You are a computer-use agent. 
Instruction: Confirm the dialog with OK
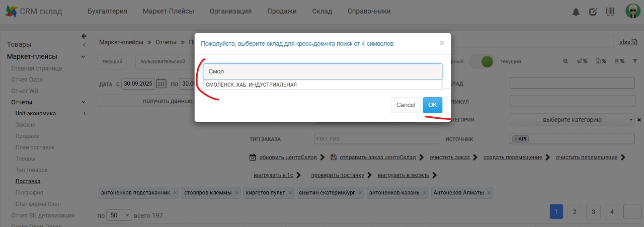[432, 105]
